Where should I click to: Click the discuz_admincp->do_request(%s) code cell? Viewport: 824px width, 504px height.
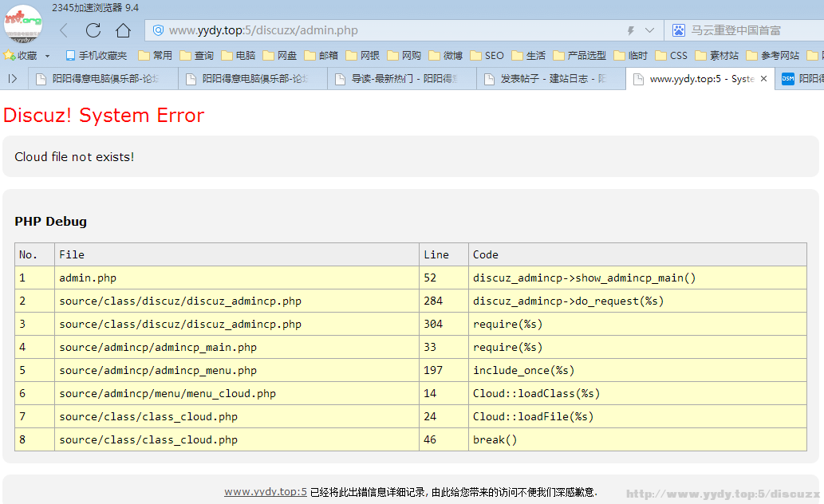tap(637, 301)
